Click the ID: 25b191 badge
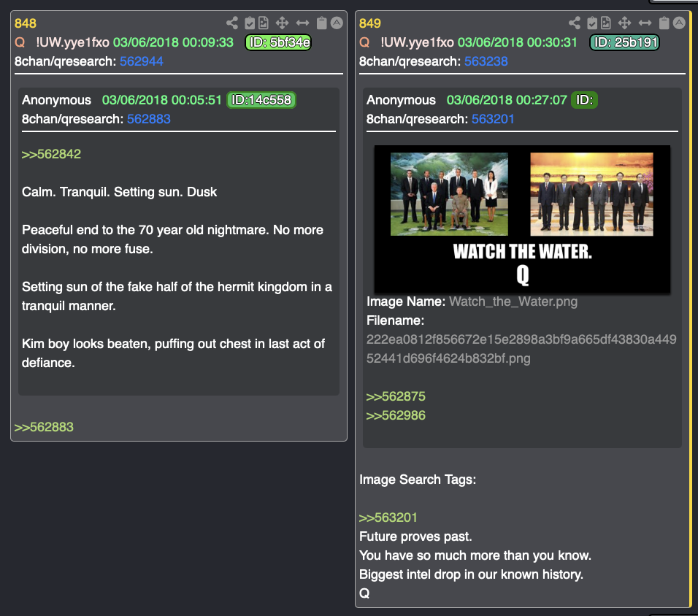This screenshot has width=698, height=616. point(624,42)
